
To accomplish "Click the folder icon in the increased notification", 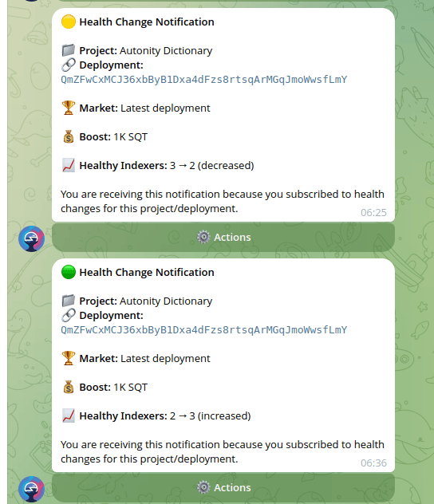I will pyautogui.click(x=68, y=301).
